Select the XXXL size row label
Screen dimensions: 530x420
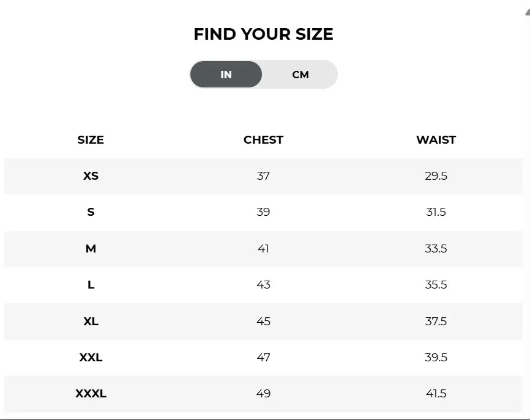91,393
